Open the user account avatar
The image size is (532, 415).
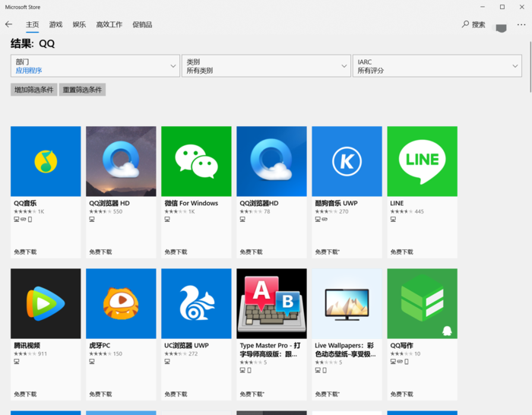pyautogui.click(x=501, y=27)
